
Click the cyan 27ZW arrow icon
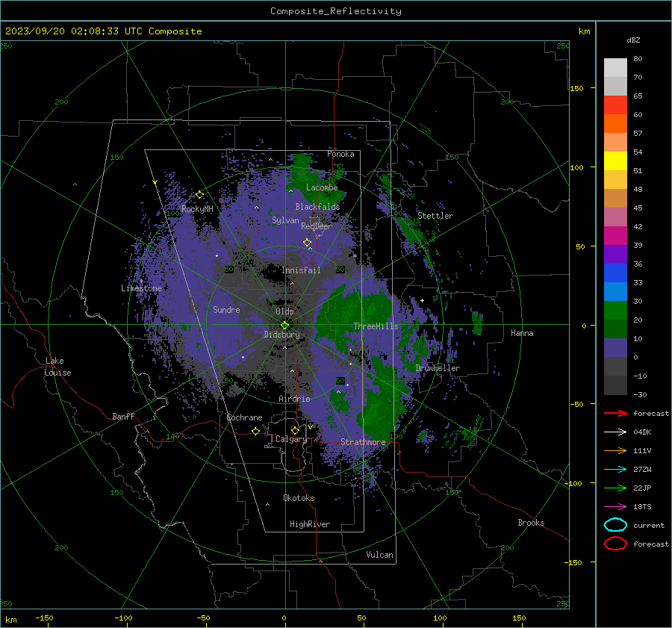pyautogui.click(x=615, y=470)
